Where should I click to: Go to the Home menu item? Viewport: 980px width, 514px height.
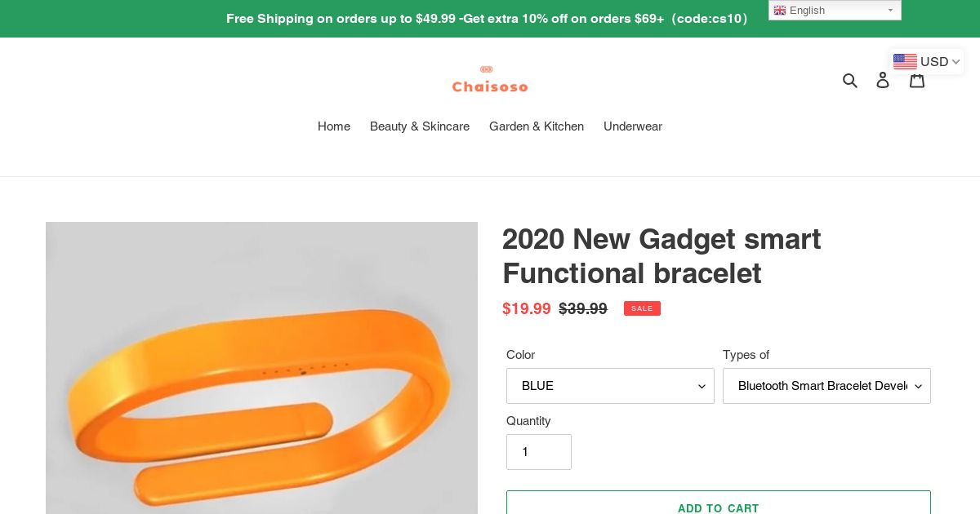pos(334,126)
